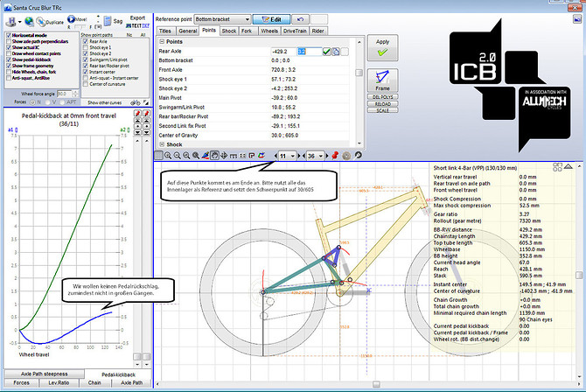Click the dotted grid spacing icon

tap(242, 156)
